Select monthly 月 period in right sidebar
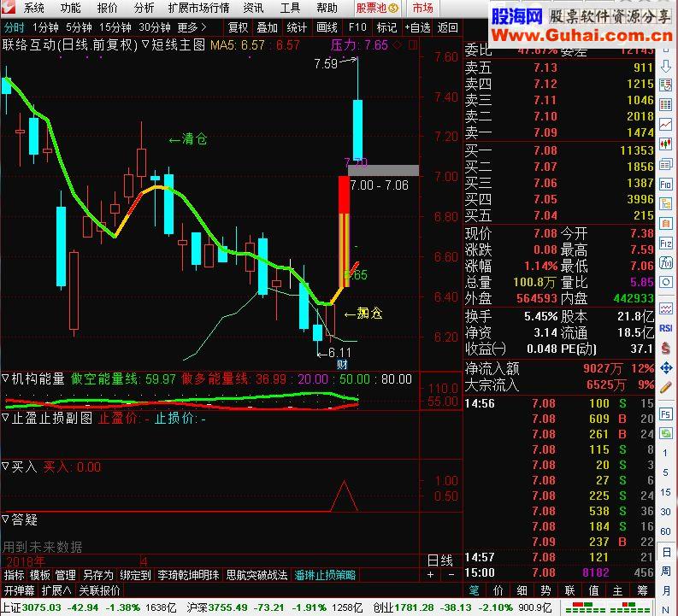The height and width of the screenshot is (616, 678). pyautogui.click(x=666, y=590)
